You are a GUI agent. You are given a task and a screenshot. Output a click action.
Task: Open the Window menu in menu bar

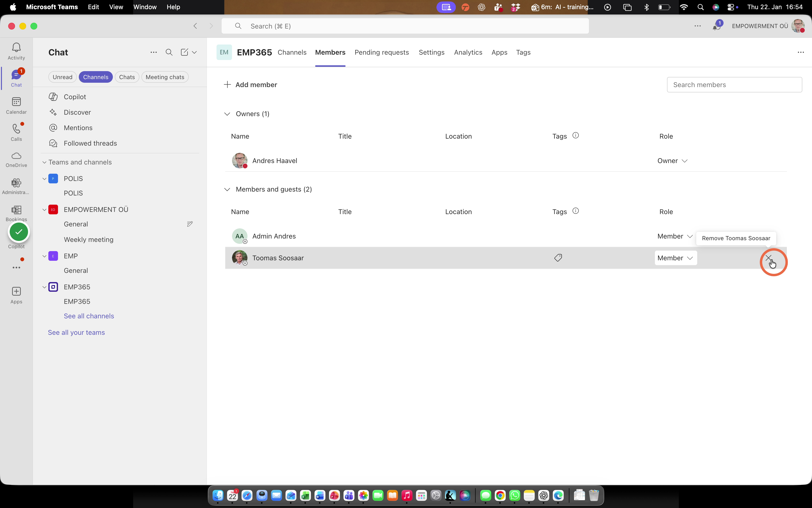click(x=145, y=7)
